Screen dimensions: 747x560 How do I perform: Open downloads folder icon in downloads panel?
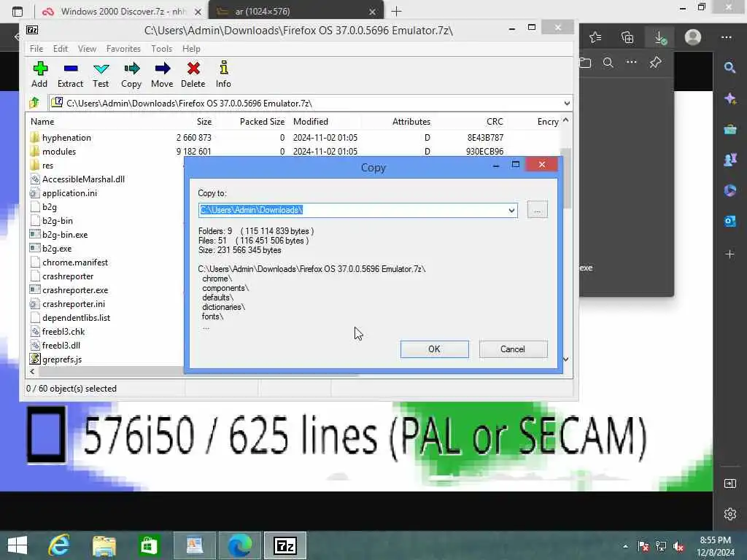click(x=586, y=63)
